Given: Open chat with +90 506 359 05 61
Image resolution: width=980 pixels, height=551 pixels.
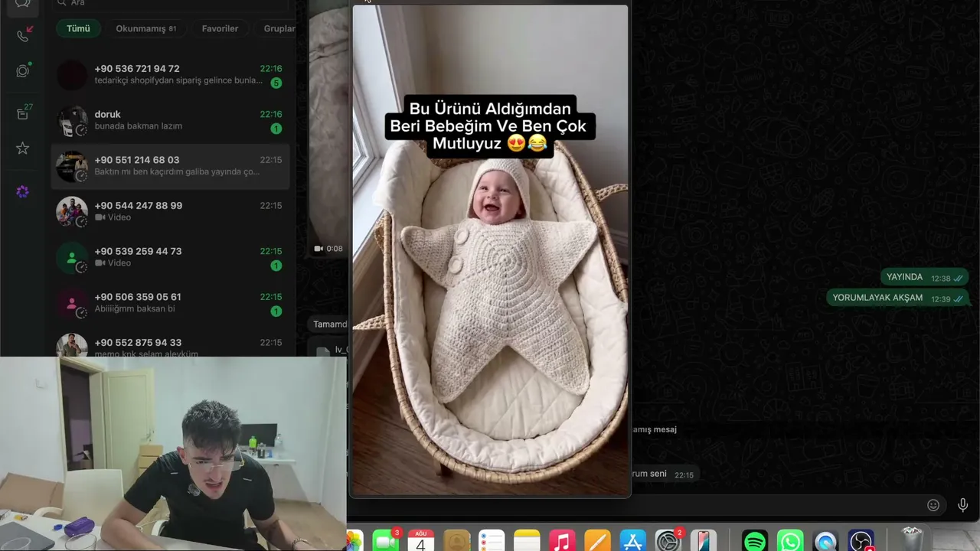Looking at the screenshot, I should pyautogui.click(x=170, y=303).
